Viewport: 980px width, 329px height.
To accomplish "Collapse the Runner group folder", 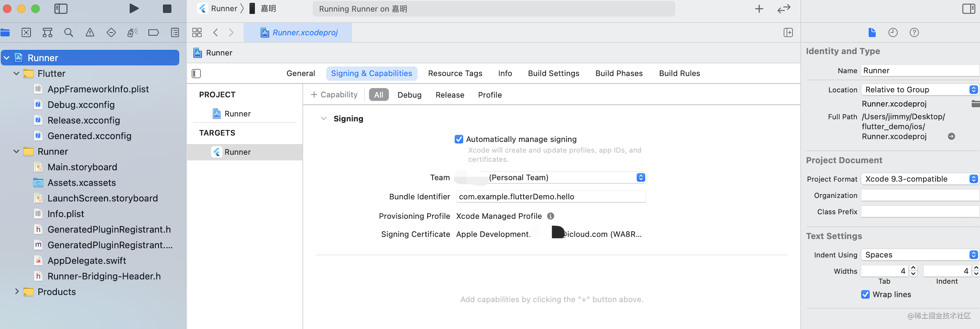I will pos(17,151).
